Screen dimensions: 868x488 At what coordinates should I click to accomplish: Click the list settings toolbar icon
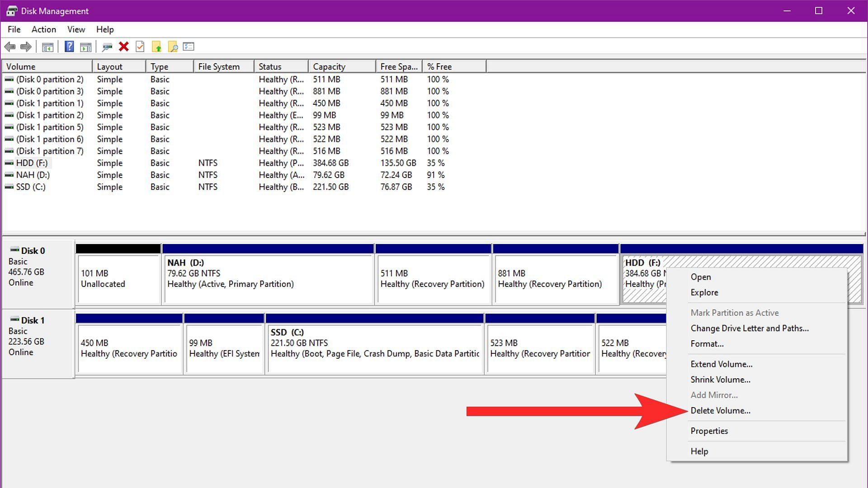(x=189, y=47)
